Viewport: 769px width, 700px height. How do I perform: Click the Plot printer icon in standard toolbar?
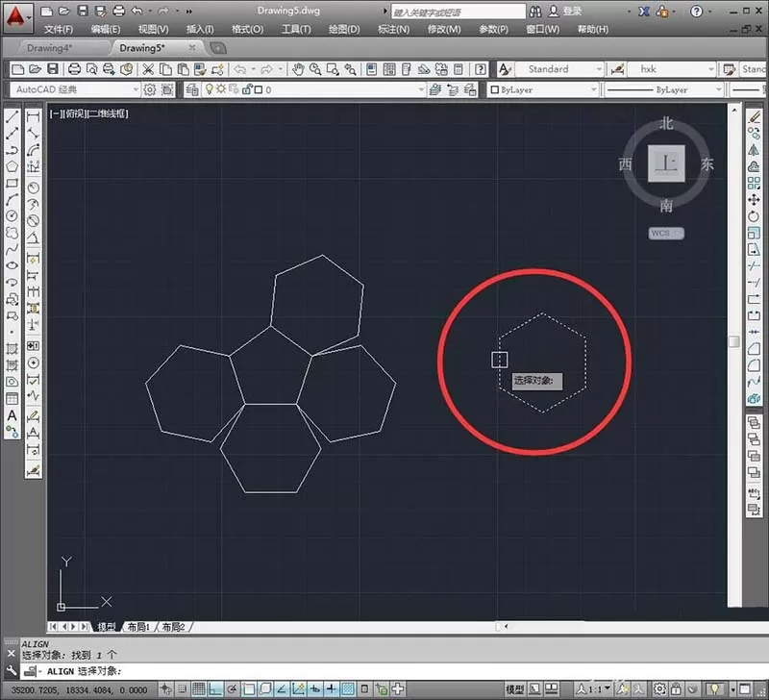click(x=74, y=69)
